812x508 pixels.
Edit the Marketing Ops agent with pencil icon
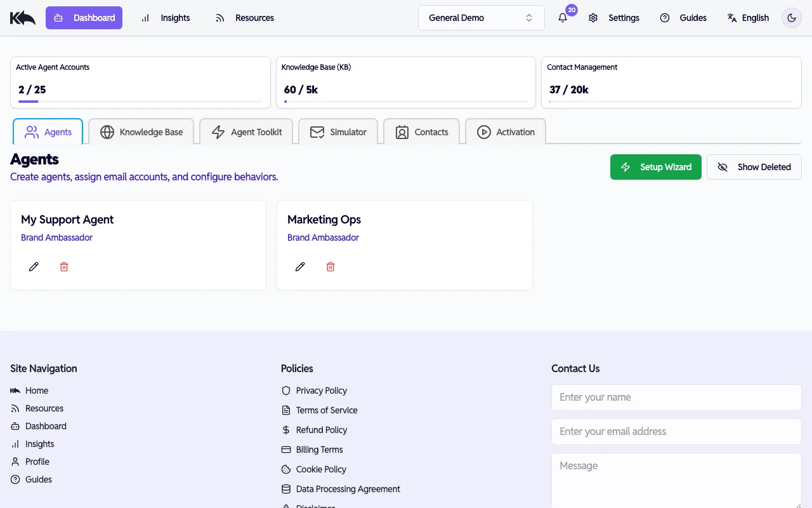300,266
